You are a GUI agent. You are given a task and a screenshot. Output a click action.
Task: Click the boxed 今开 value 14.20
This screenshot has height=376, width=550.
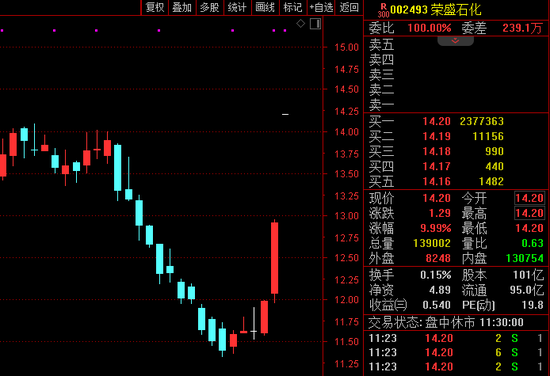pos(529,198)
